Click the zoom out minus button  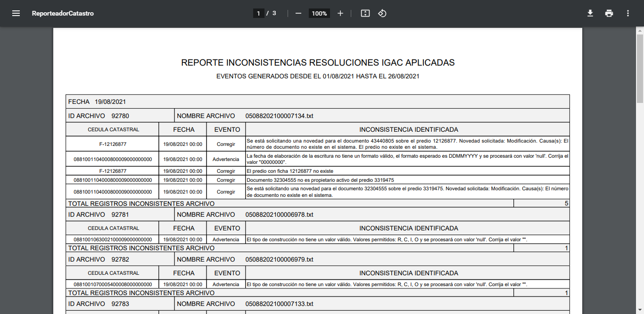(x=298, y=13)
